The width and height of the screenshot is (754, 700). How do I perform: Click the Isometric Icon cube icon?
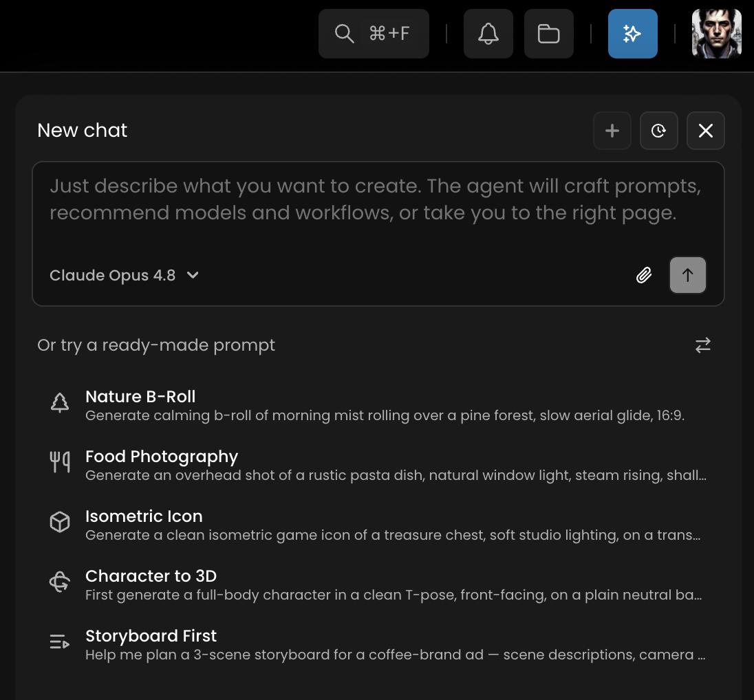pos(60,522)
